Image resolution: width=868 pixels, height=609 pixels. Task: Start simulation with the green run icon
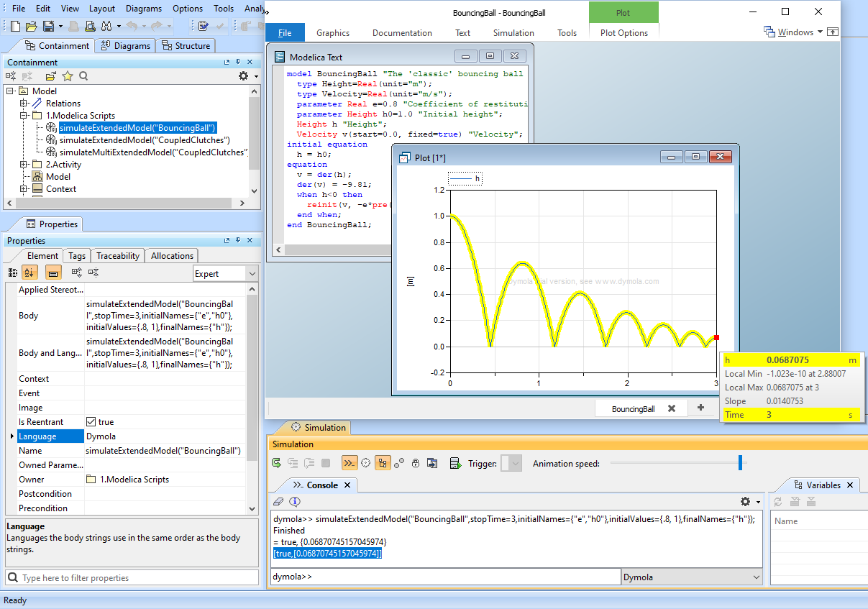(x=276, y=463)
